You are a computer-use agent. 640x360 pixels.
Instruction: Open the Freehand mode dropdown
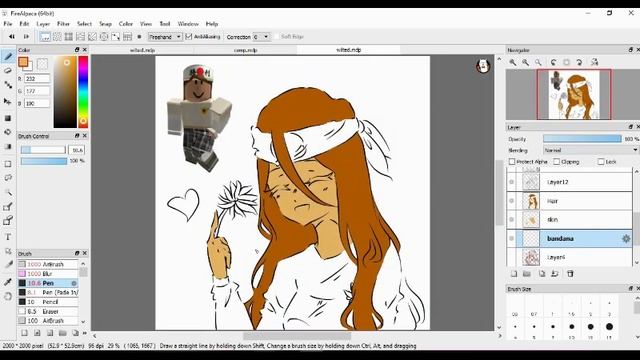pos(165,37)
